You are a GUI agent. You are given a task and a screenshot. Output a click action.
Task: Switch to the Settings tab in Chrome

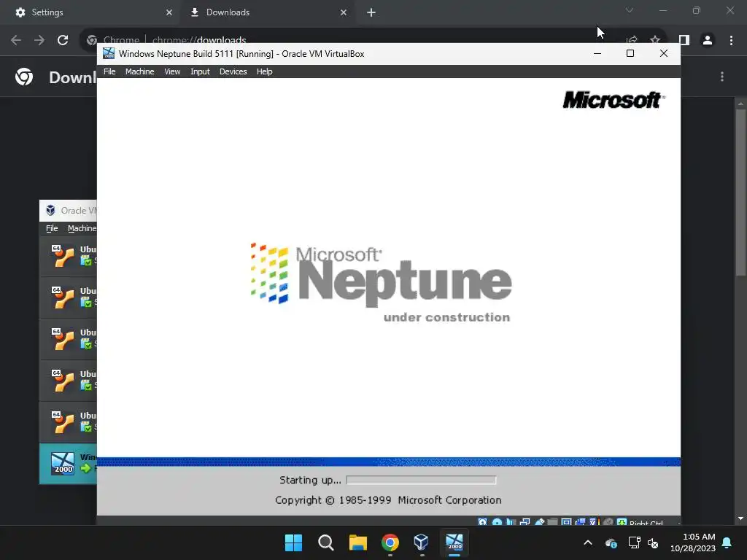(90, 12)
